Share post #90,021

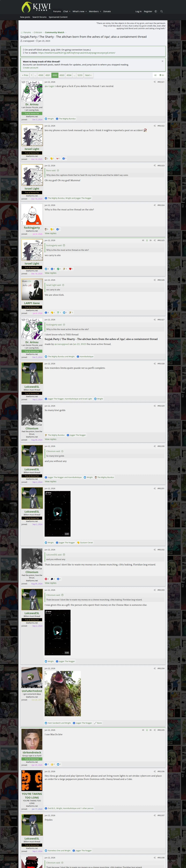tap(155, 82)
